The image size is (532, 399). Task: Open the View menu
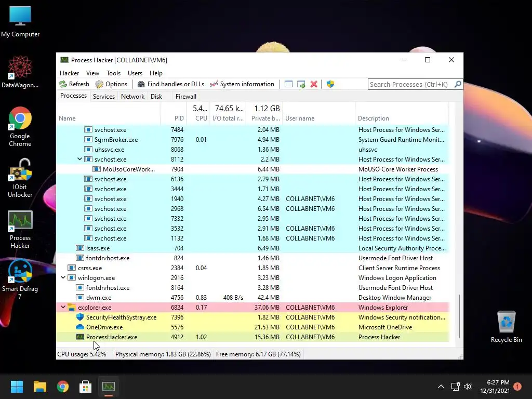click(x=92, y=73)
